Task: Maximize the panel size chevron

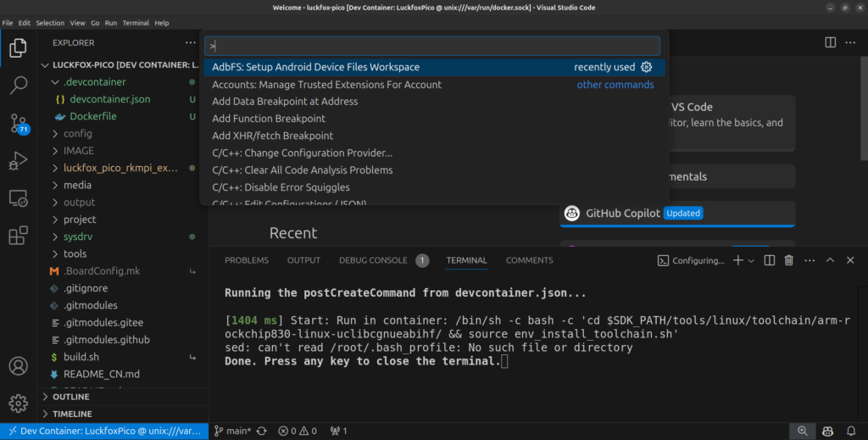Action: click(x=830, y=260)
